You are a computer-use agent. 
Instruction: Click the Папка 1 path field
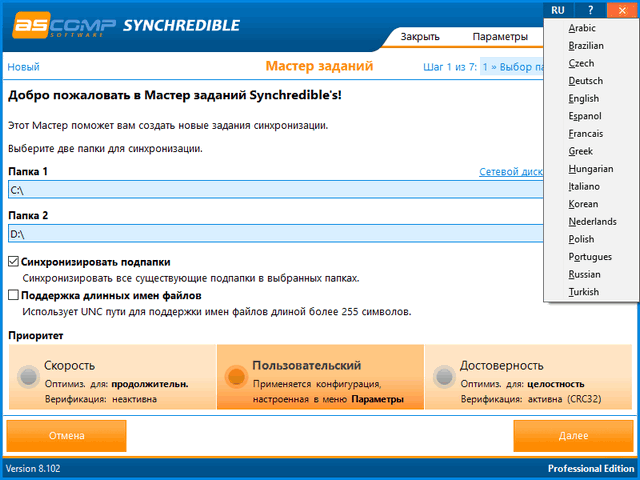pyautogui.click(x=276, y=190)
